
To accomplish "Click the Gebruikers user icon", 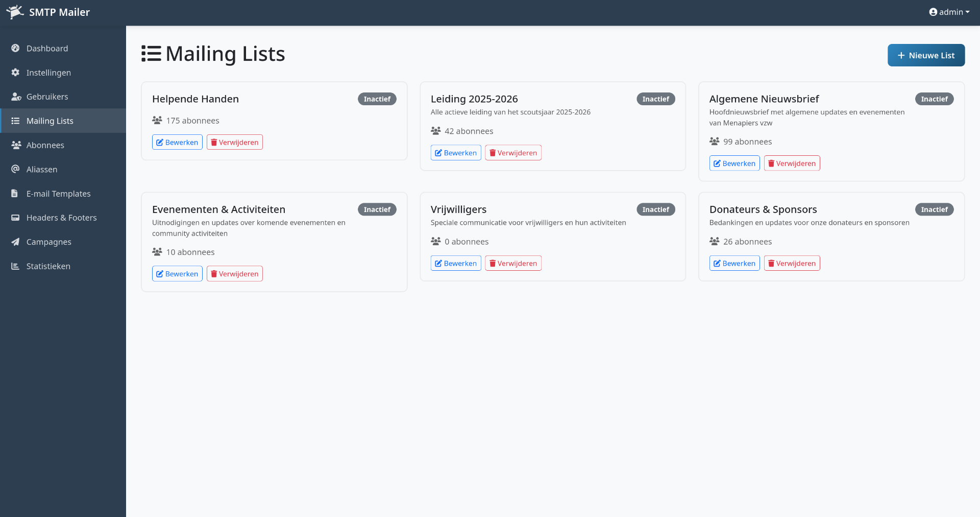I will point(16,97).
